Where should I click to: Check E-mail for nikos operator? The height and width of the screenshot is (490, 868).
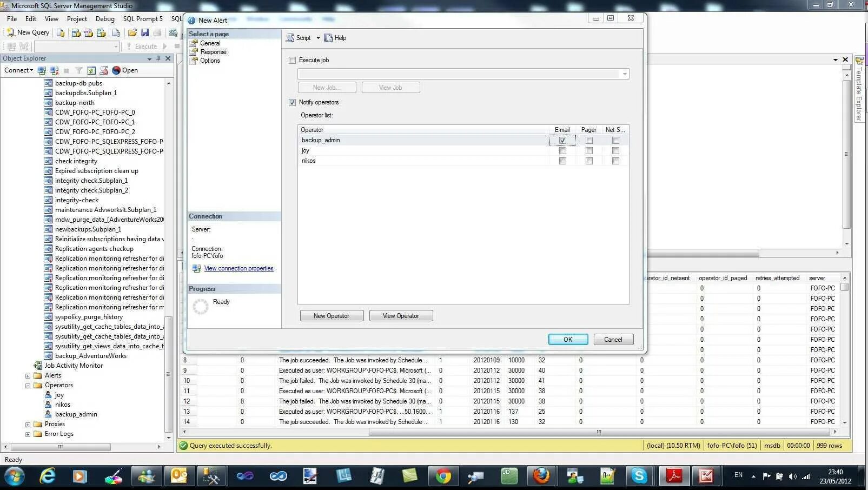point(562,161)
